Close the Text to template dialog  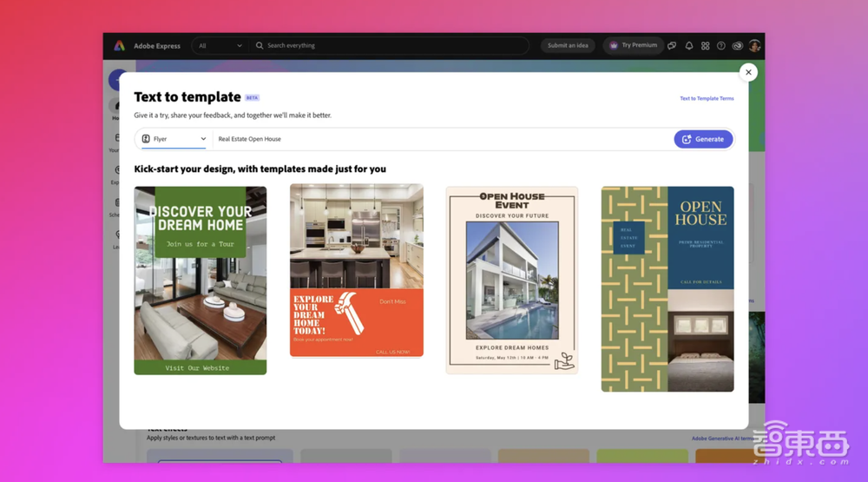click(x=748, y=72)
